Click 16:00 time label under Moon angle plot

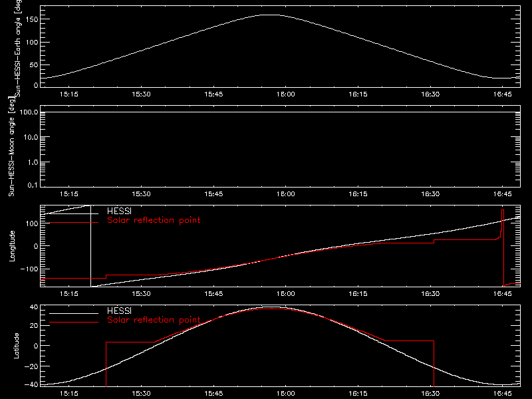point(286,194)
